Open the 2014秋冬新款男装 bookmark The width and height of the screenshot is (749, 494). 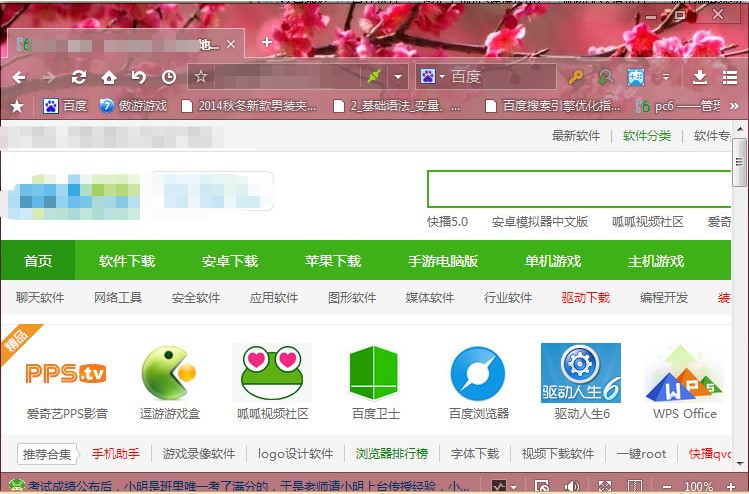pos(249,106)
